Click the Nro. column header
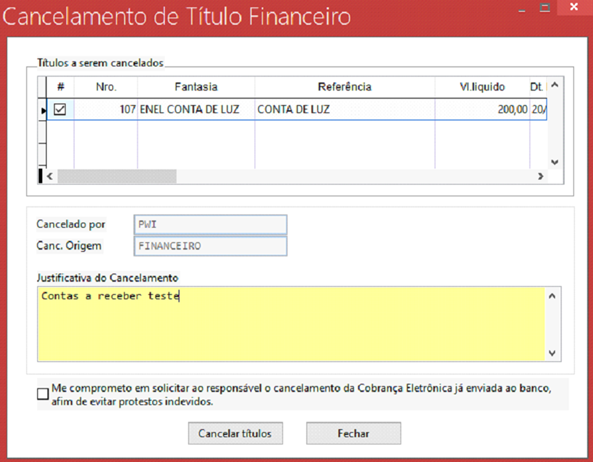This screenshot has width=593, height=462. tap(106, 87)
